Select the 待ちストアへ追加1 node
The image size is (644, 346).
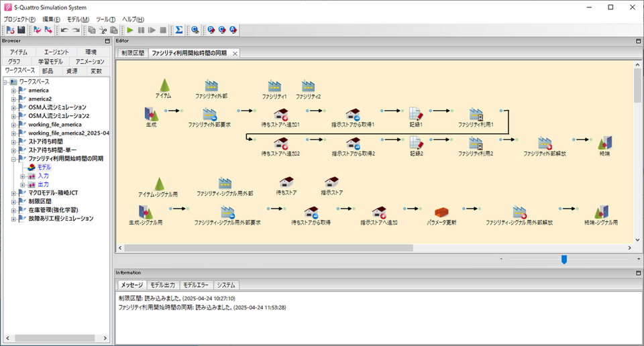click(281, 114)
